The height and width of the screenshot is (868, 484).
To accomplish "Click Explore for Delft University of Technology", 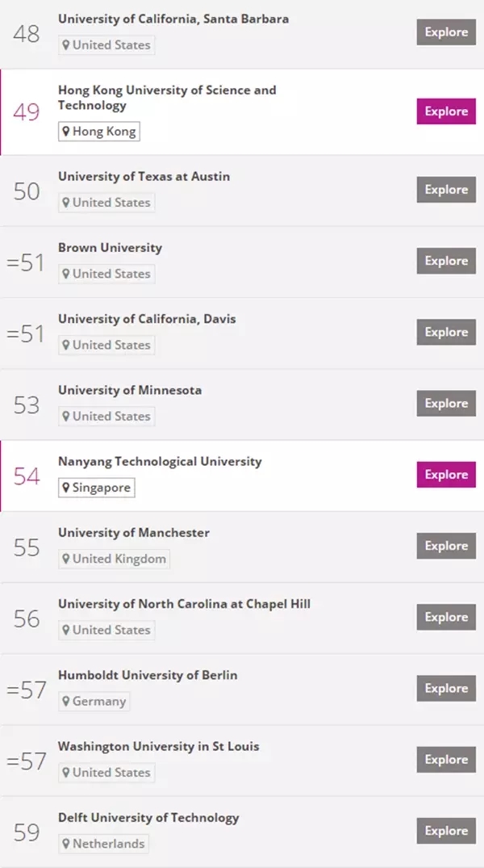I will coord(446,830).
